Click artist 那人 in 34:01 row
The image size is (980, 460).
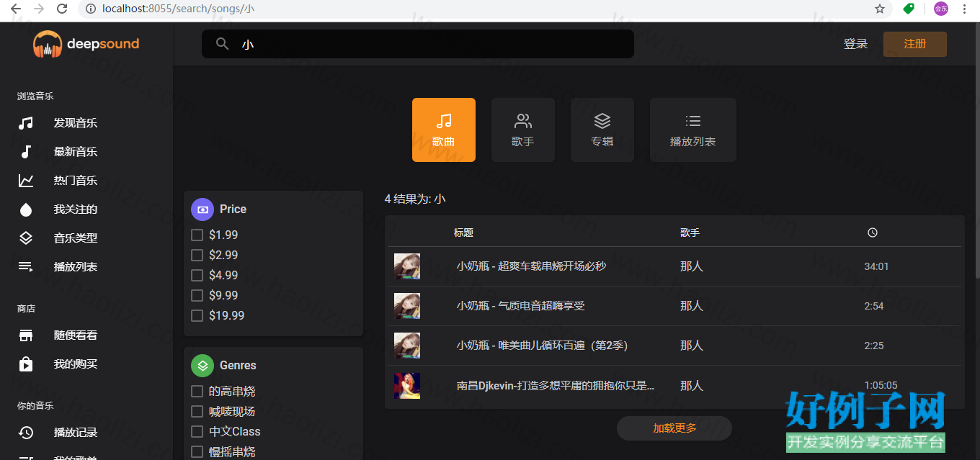click(x=692, y=266)
